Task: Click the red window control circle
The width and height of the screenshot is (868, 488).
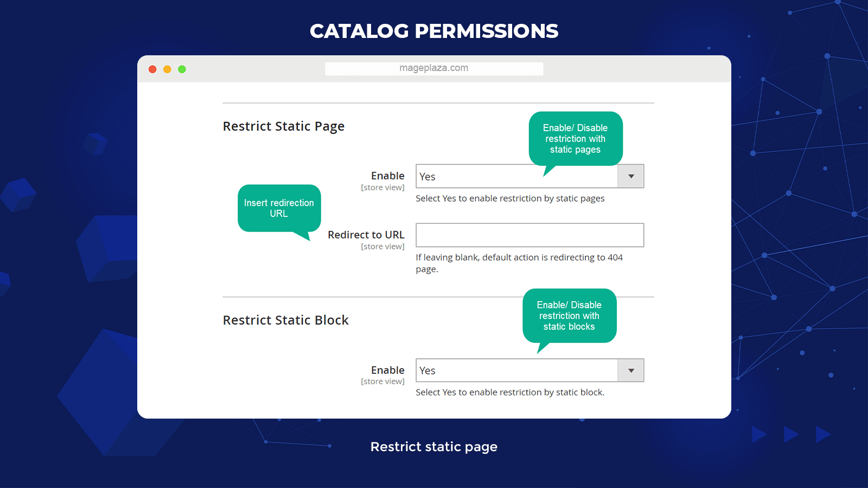Action: click(152, 69)
